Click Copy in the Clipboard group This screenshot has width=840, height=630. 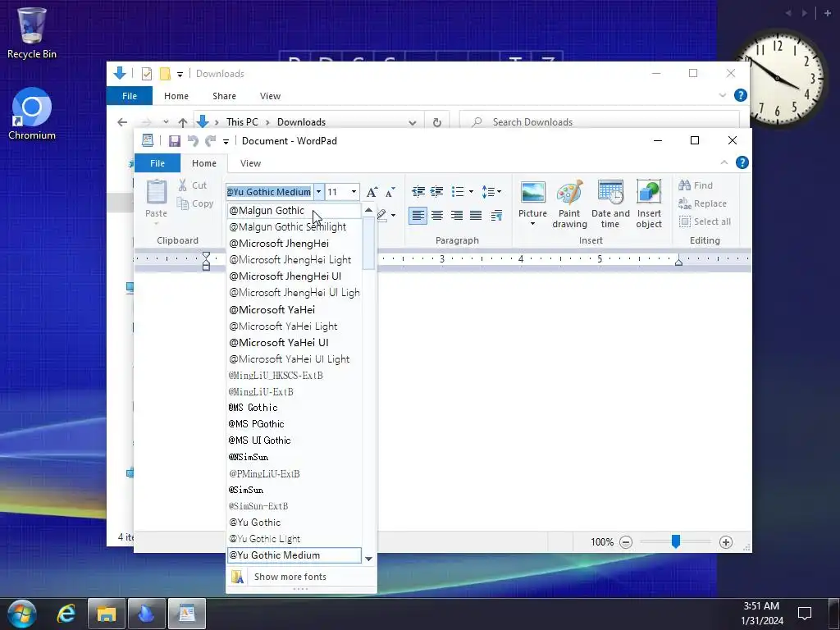click(x=195, y=203)
